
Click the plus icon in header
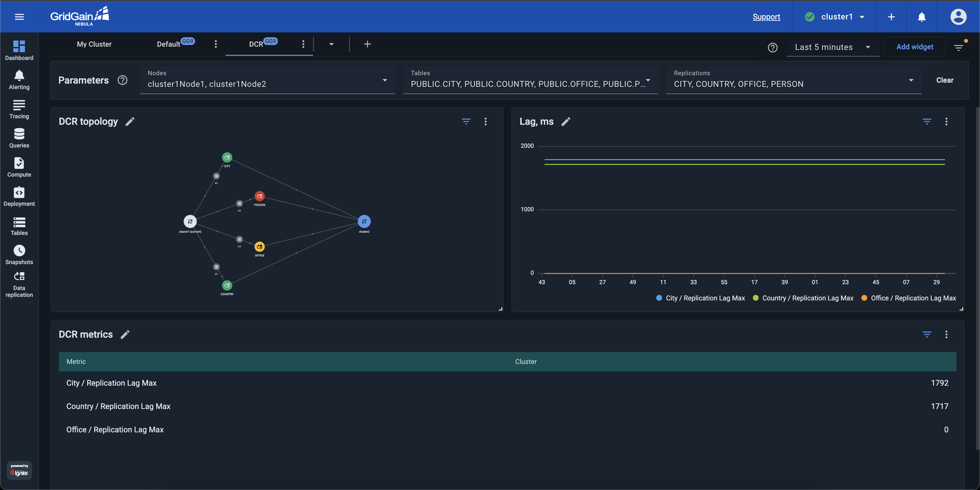891,17
